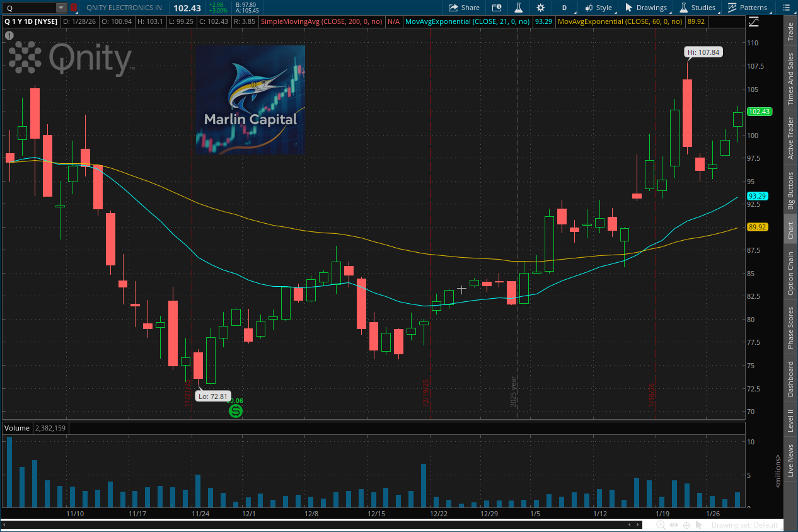The image size is (798, 532).
Task: Open the Studies menu
Action: click(x=697, y=8)
